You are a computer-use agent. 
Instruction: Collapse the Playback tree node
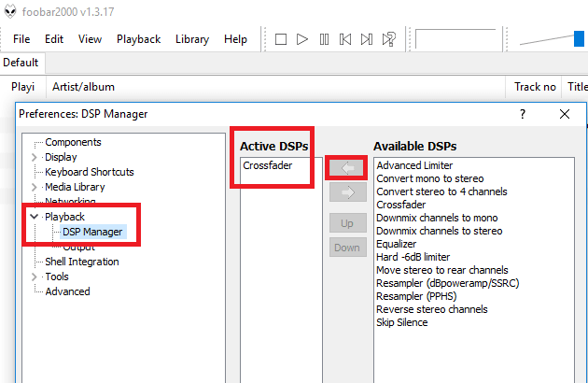coord(35,217)
